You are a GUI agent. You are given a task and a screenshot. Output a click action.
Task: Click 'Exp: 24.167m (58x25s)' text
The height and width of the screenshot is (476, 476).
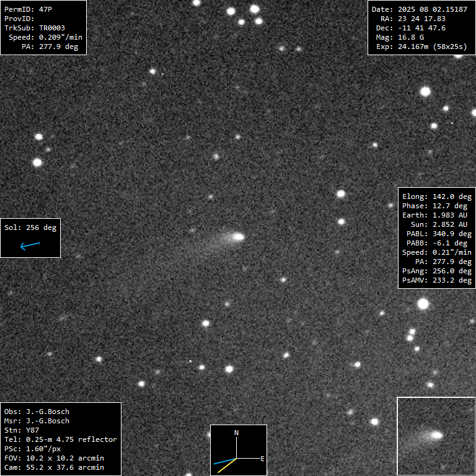point(421,46)
